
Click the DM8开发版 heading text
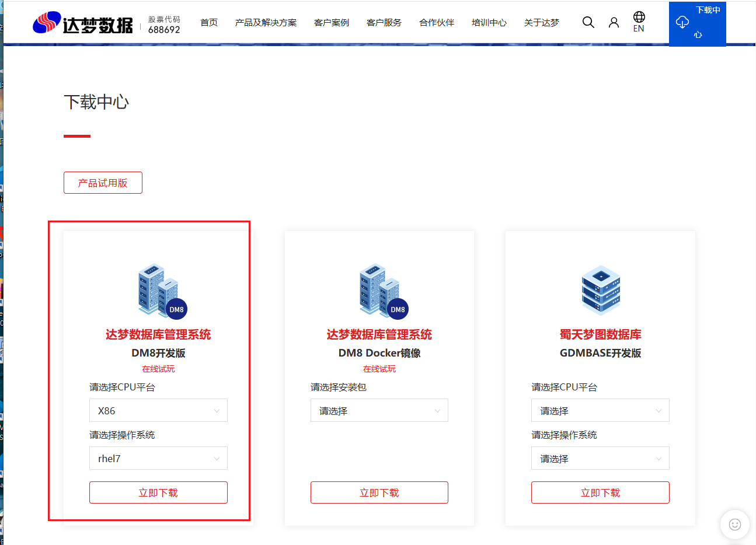(158, 353)
